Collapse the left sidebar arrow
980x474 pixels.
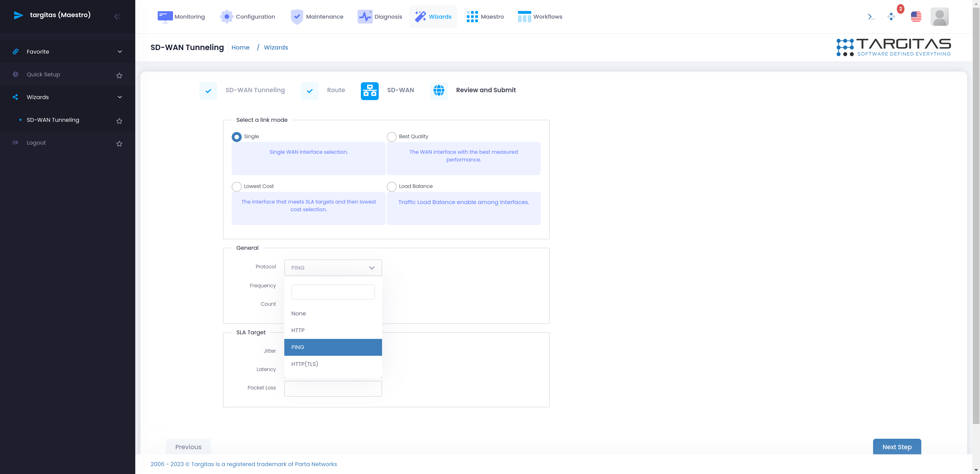(117, 16)
